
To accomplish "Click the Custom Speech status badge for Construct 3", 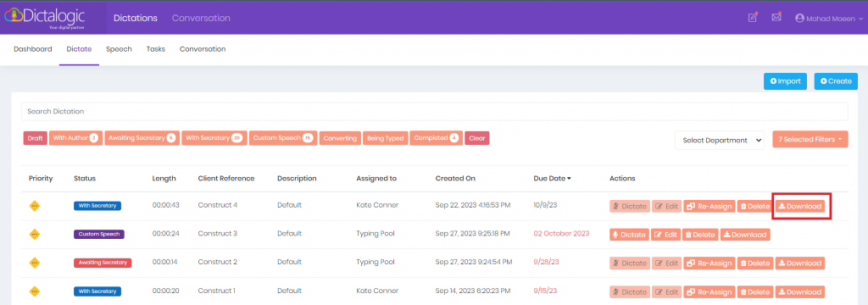I will pos(99,234).
